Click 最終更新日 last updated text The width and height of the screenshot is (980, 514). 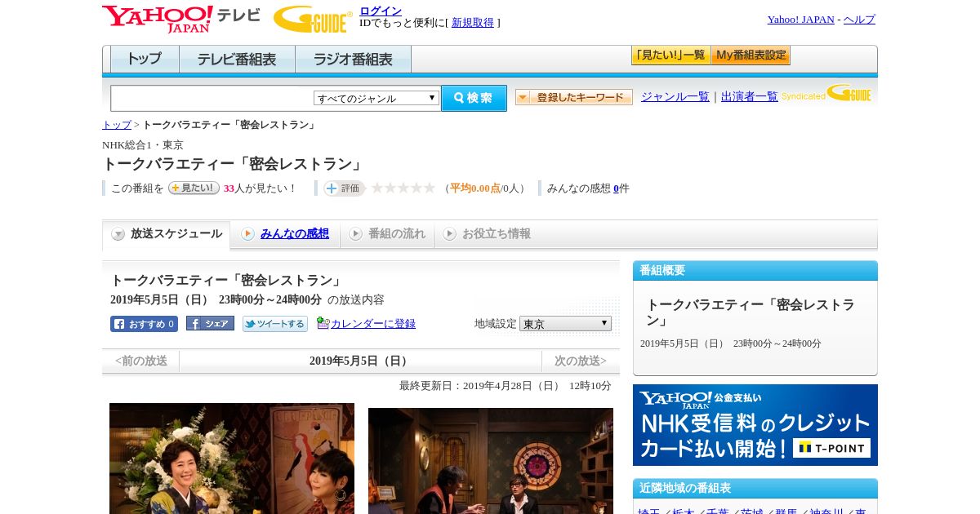(506, 386)
